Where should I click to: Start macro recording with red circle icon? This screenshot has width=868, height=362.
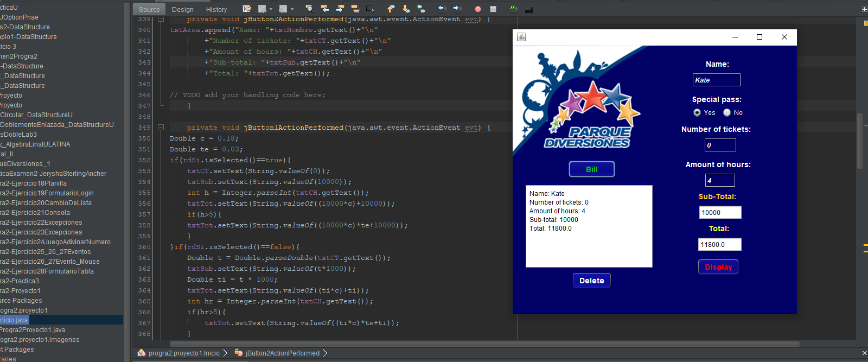(478, 9)
